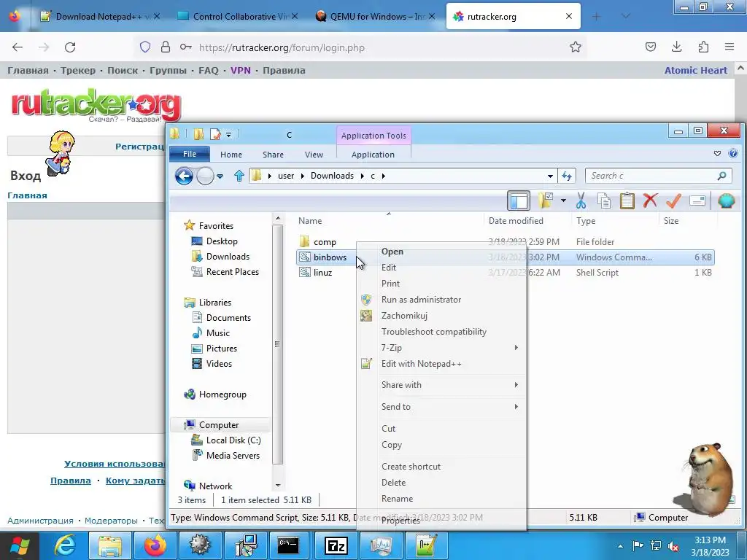
Task: Customize quick access toolbar dropdown arrow
Action: click(x=228, y=135)
